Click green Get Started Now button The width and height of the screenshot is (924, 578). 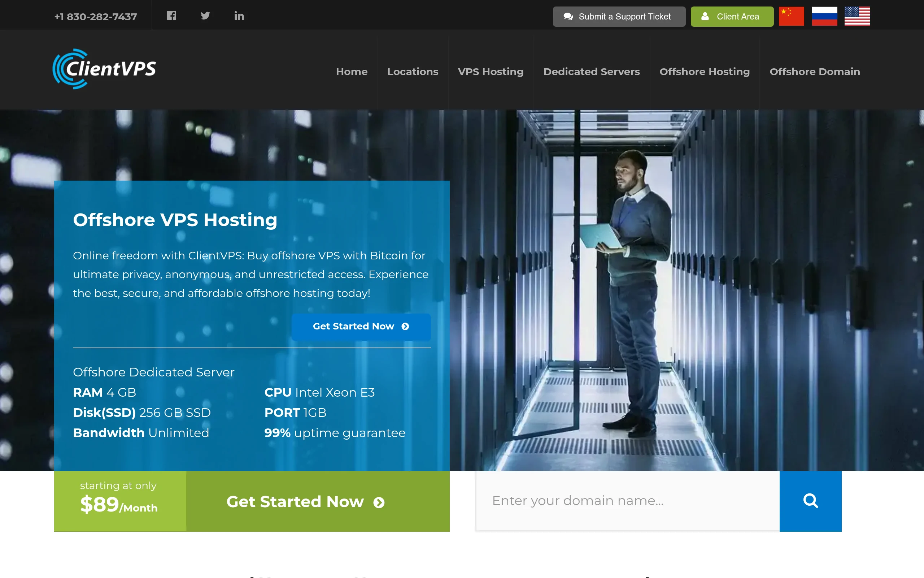pos(318,501)
